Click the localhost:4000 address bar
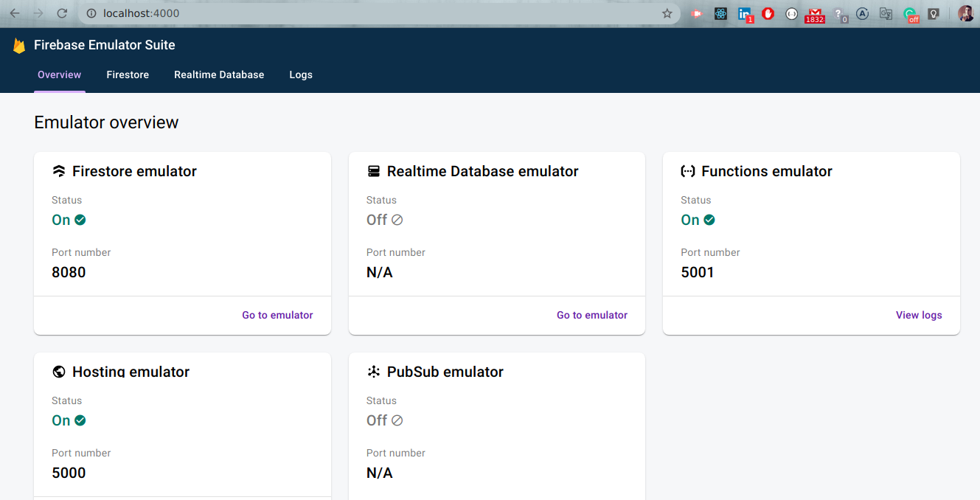Image resolution: width=980 pixels, height=500 pixels. (x=379, y=13)
